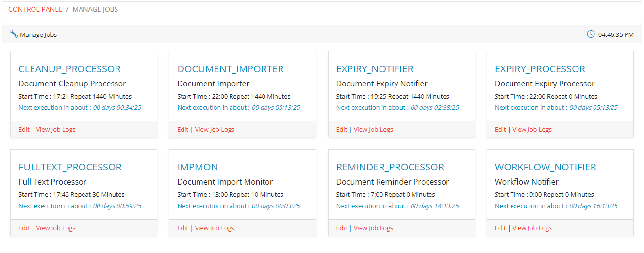View Job Logs for IMPMON

point(215,228)
